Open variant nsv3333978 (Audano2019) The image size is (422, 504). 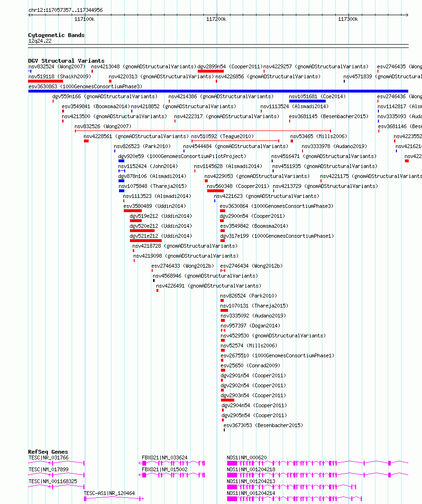tap(334, 146)
